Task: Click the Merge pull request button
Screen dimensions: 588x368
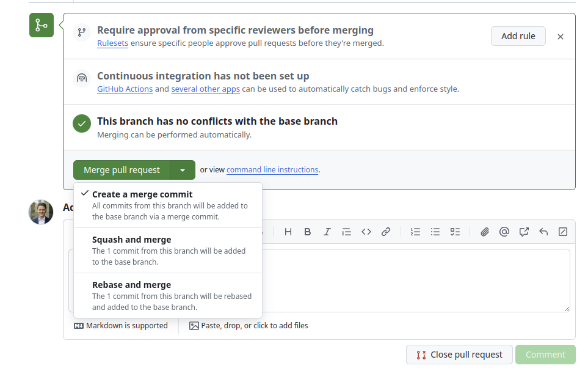Action: (x=122, y=170)
